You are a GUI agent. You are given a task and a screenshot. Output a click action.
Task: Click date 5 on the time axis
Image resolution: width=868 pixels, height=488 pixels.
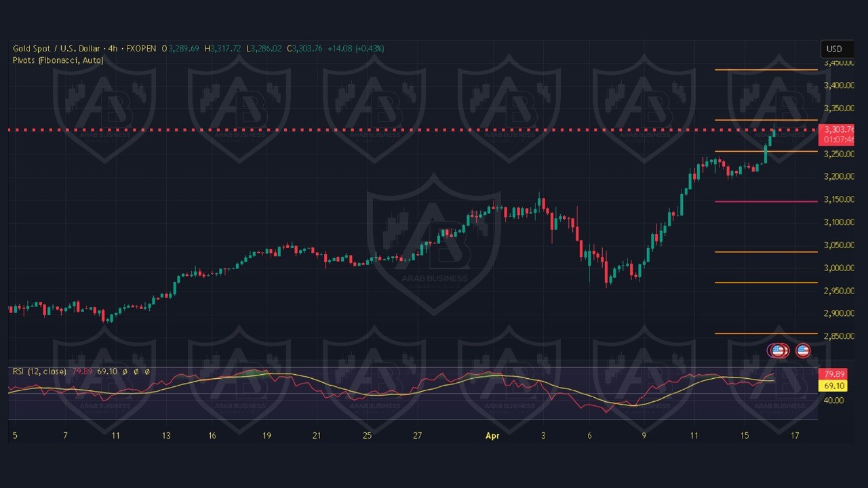point(15,436)
